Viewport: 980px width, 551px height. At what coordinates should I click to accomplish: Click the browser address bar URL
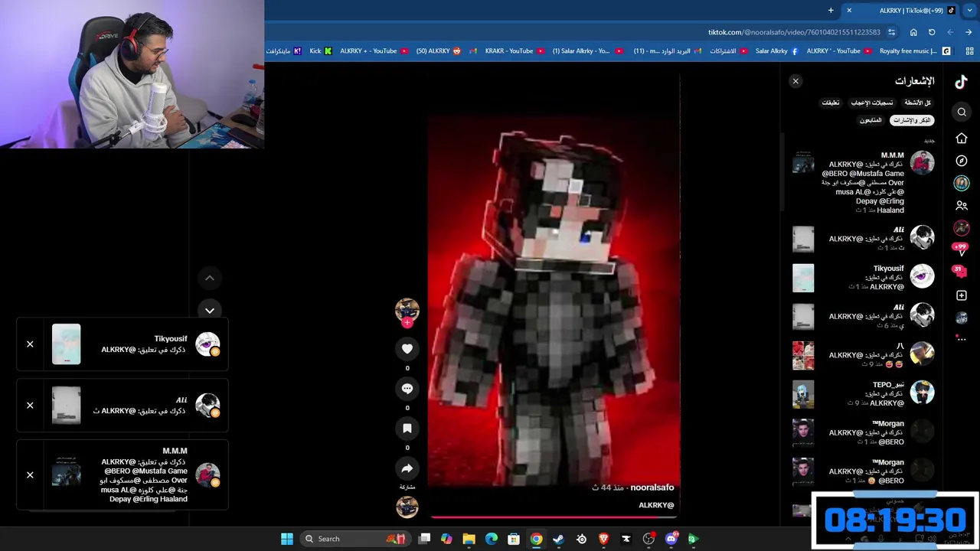click(x=794, y=32)
